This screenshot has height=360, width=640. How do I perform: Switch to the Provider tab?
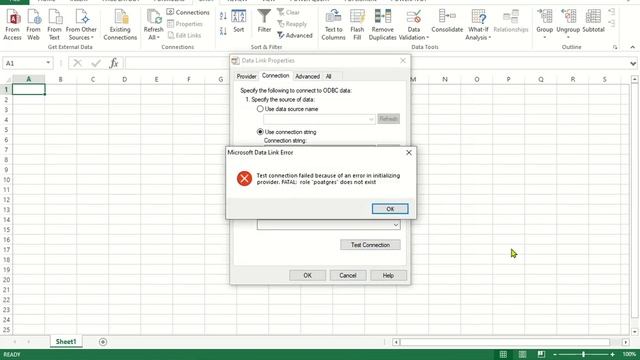tap(247, 76)
